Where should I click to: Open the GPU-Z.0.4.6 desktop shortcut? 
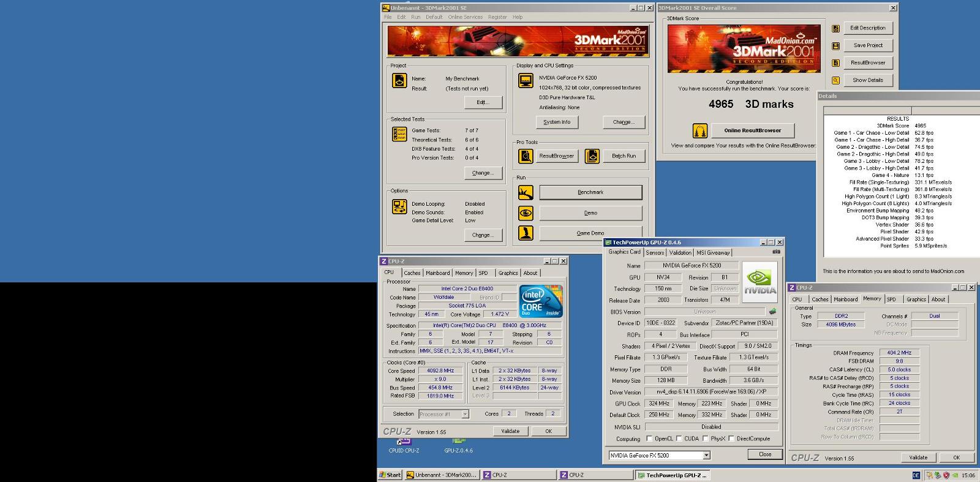[x=459, y=446]
